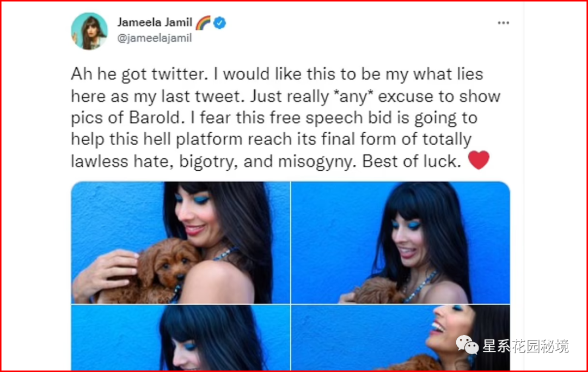Click the "Best of luck." phrase
This screenshot has height=372, width=588.
[x=412, y=162]
